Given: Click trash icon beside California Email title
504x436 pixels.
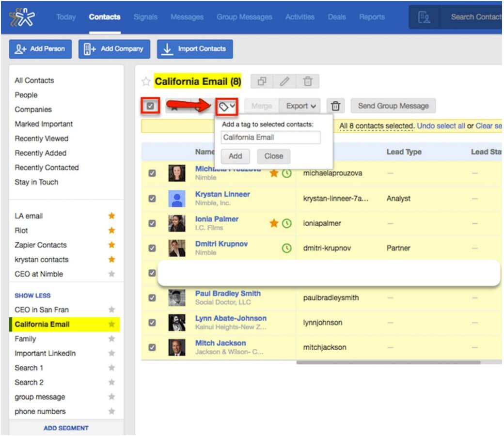Looking at the screenshot, I should [307, 81].
